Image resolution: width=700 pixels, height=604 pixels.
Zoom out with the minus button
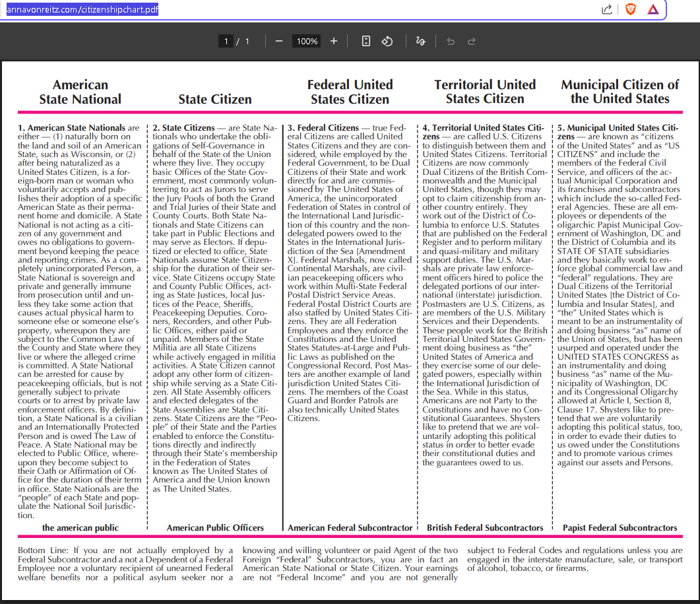[279, 41]
